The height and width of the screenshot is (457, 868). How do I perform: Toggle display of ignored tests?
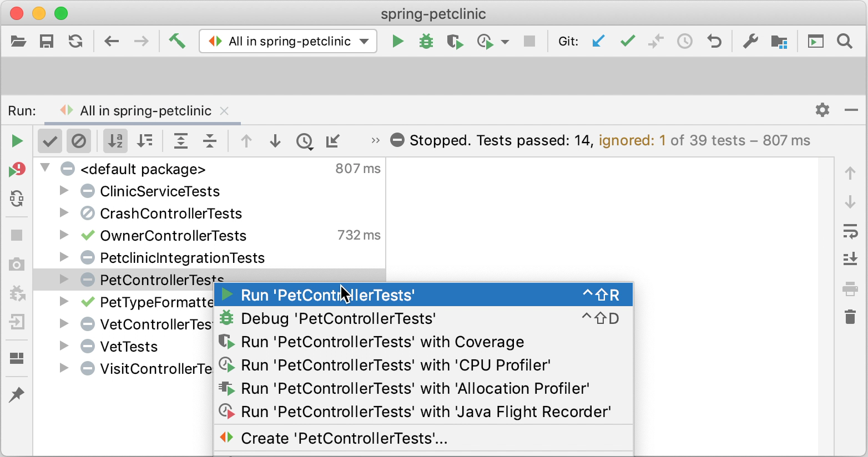[79, 141]
